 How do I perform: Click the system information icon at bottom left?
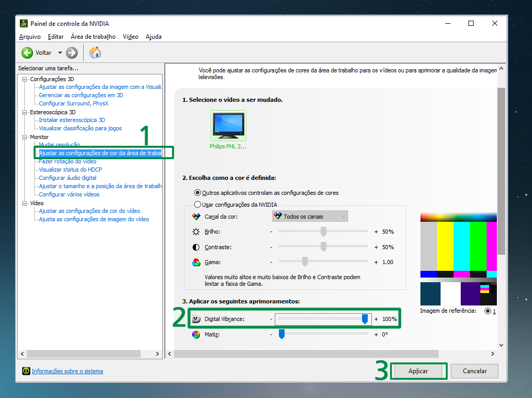(x=26, y=371)
